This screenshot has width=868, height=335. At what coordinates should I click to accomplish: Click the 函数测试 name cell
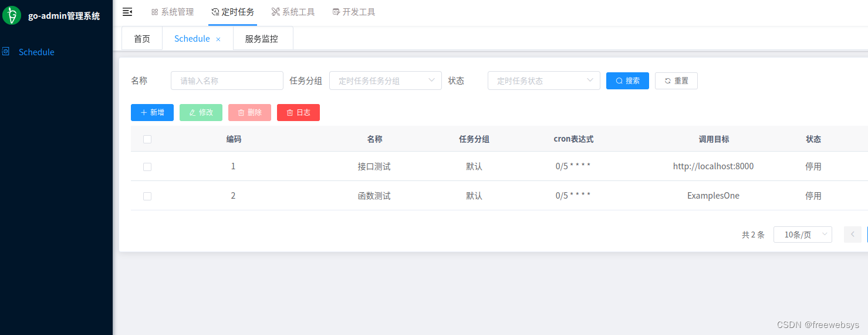[x=374, y=196]
